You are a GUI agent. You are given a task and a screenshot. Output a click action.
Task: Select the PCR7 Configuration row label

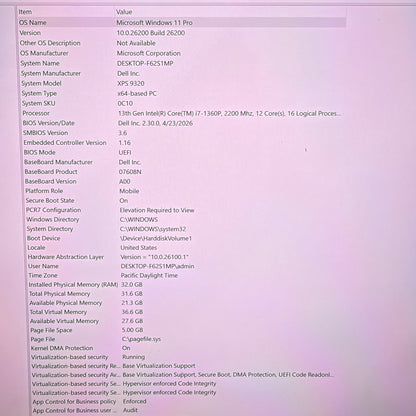(53, 210)
